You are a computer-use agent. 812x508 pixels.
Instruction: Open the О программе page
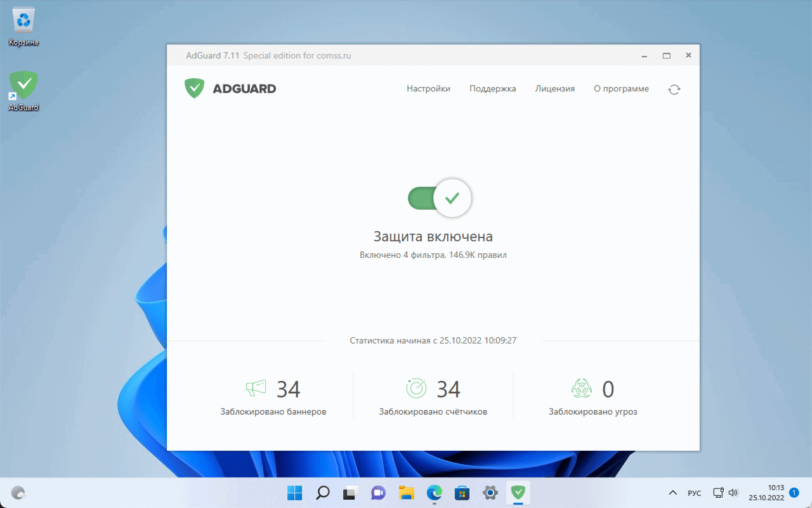tap(621, 89)
